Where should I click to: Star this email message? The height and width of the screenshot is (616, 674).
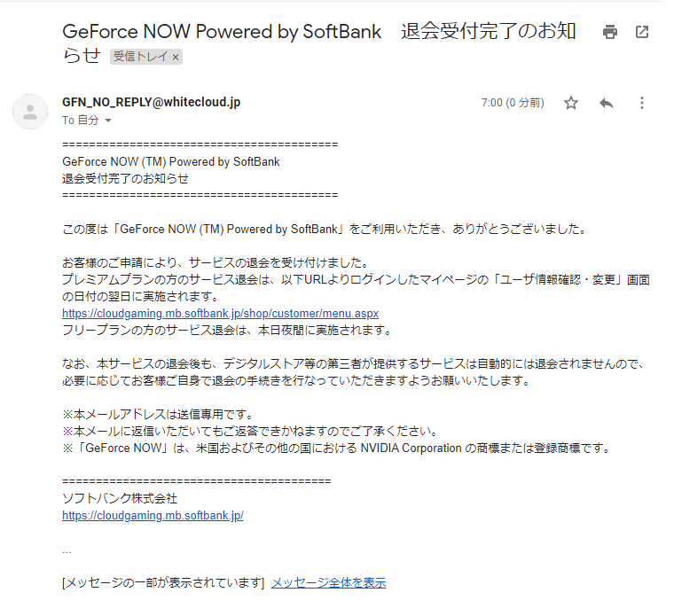571,103
